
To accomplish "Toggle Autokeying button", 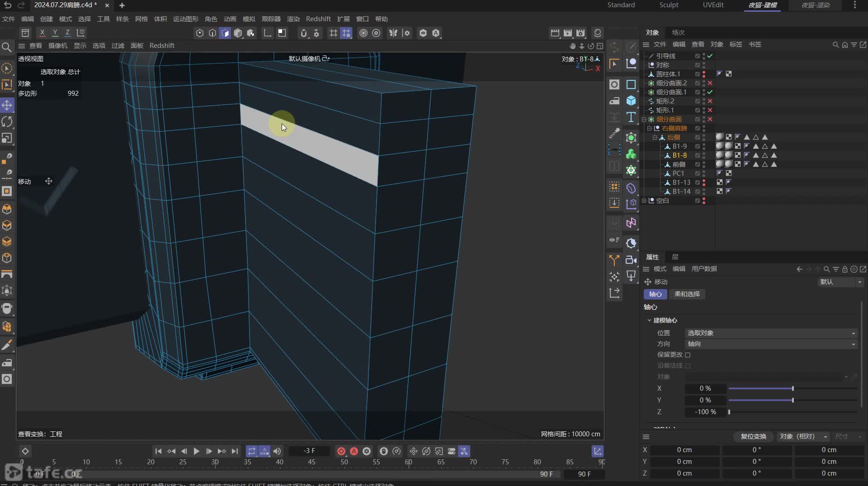I will 354,451.
